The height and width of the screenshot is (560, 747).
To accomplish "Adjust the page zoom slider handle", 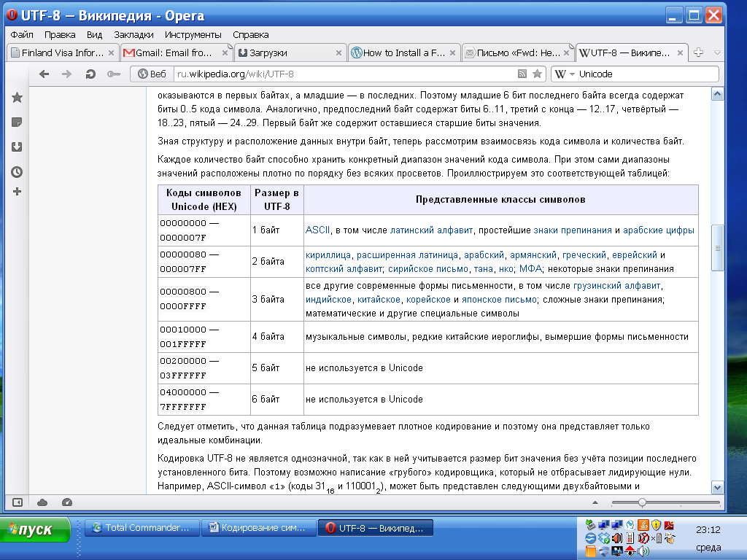I will click(642, 502).
